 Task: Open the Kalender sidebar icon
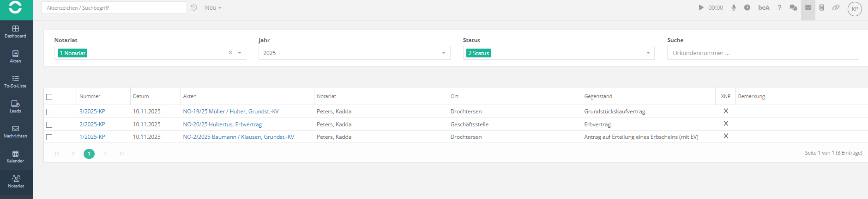pos(15,156)
